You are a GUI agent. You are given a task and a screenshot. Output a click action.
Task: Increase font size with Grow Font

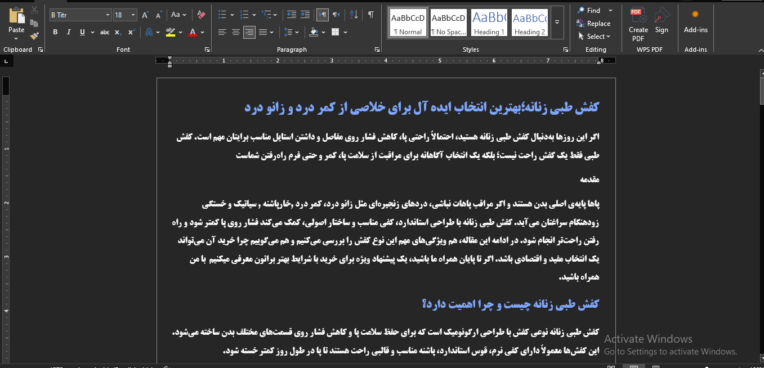point(145,16)
